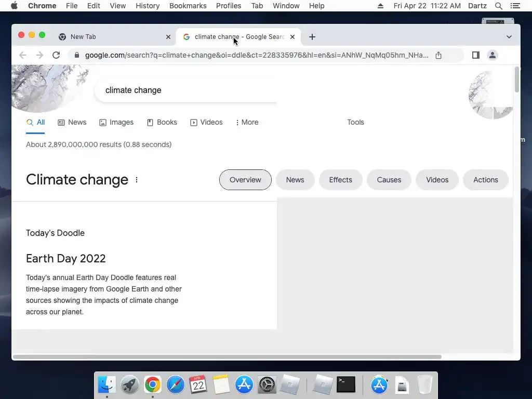Select the All search filter
The height and width of the screenshot is (399, 532).
(x=35, y=123)
